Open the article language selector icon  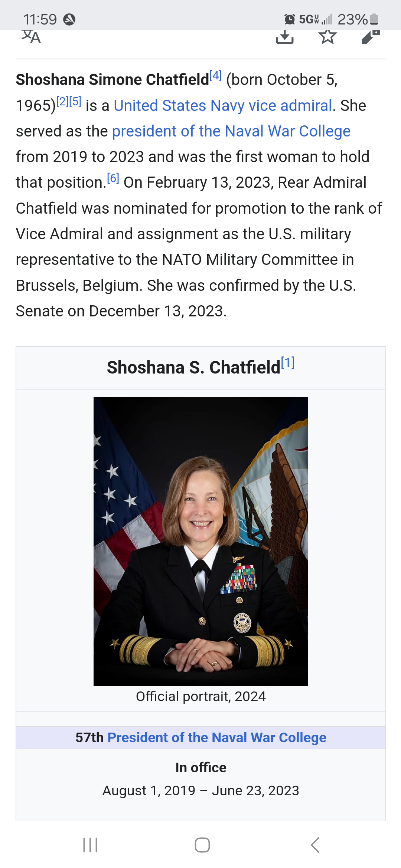pyautogui.click(x=31, y=37)
